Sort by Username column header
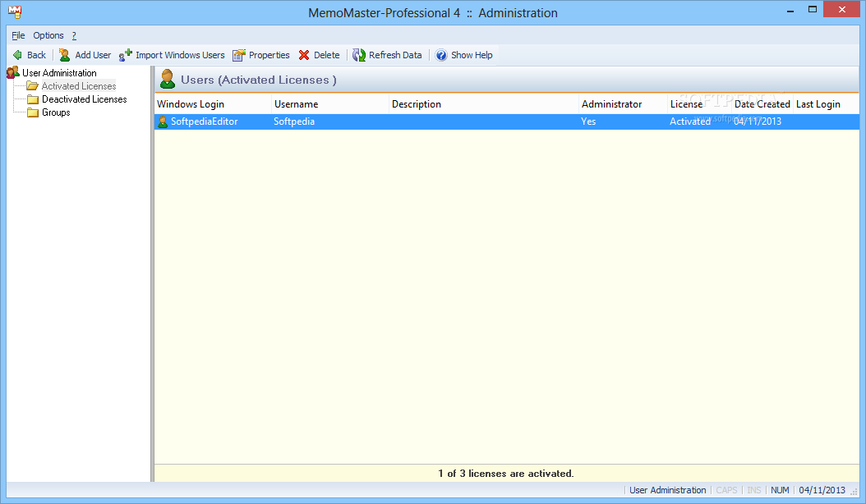This screenshot has width=866, height=504. tap(330, 104)
